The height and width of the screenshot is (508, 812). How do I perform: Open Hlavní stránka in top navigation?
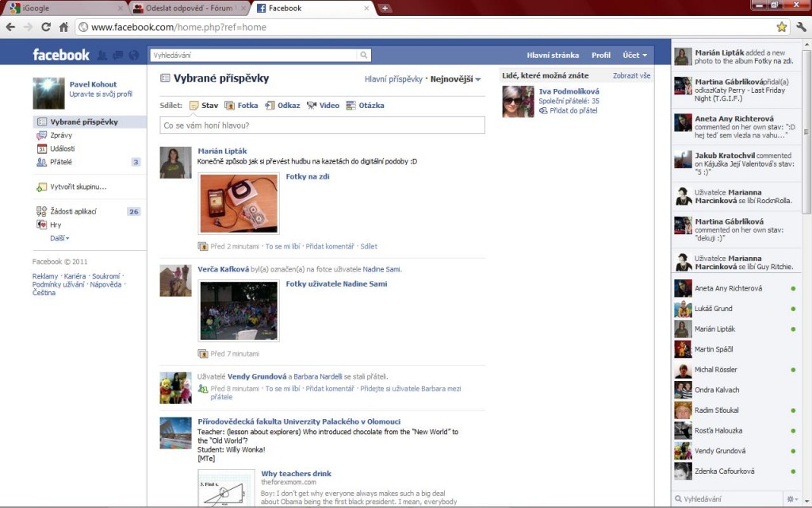(x=553, y=55)
